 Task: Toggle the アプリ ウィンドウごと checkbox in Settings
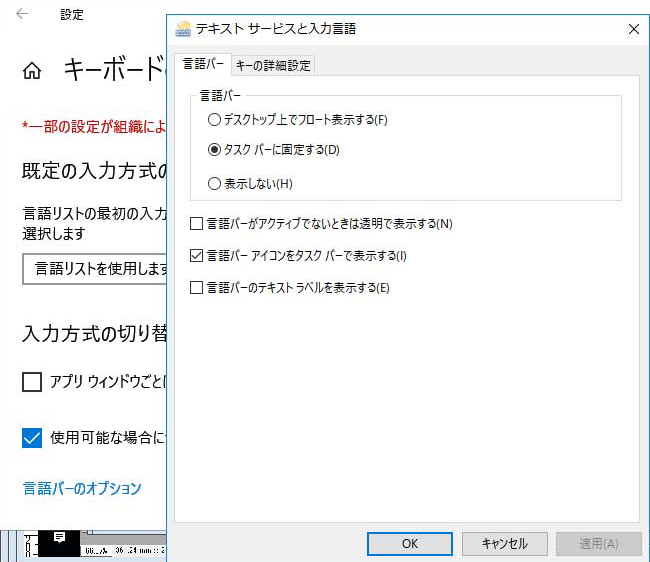[x=32, y=381]
